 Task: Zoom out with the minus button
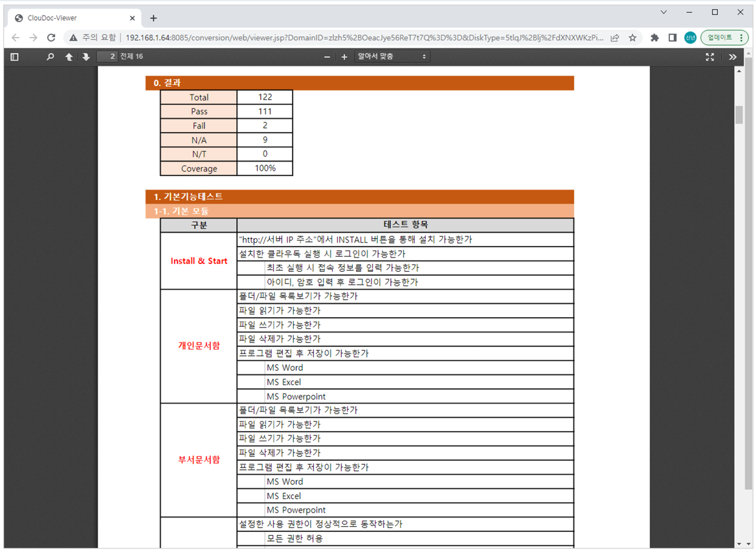click(x=327, y=57)
